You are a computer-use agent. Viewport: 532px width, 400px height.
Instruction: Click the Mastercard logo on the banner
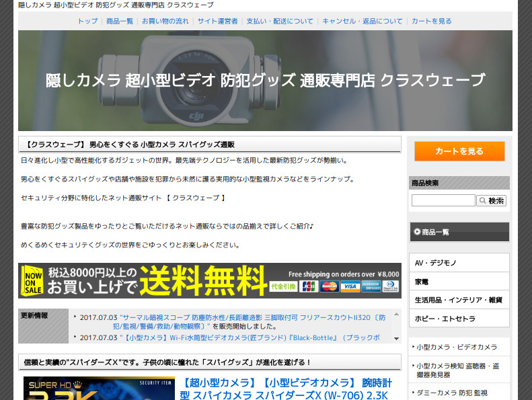click(329, 286)
